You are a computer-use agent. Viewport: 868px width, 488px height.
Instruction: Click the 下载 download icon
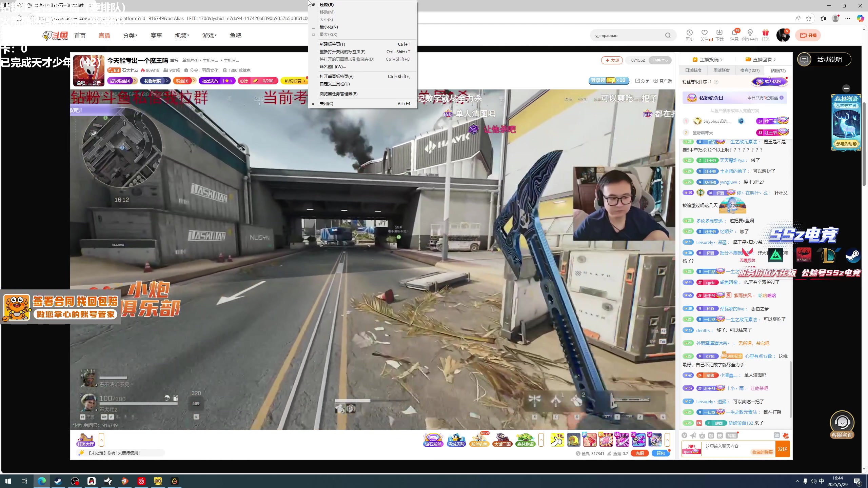[x=719, y=35]
